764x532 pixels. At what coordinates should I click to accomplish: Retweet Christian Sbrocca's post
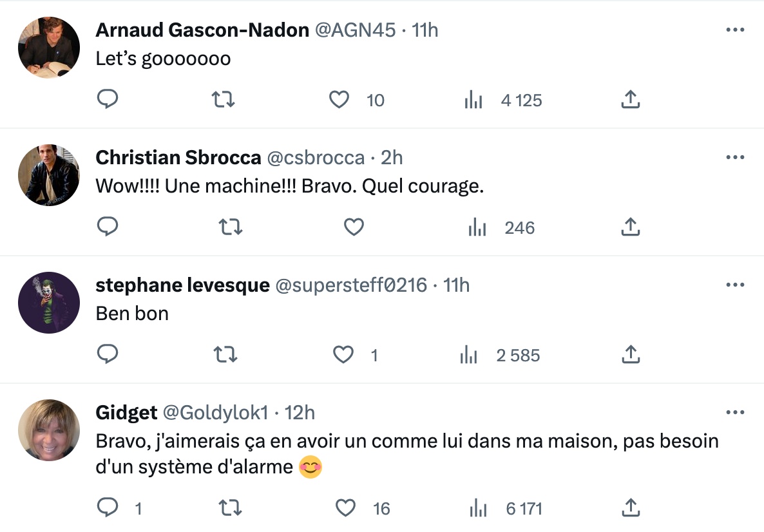point(231,227)
